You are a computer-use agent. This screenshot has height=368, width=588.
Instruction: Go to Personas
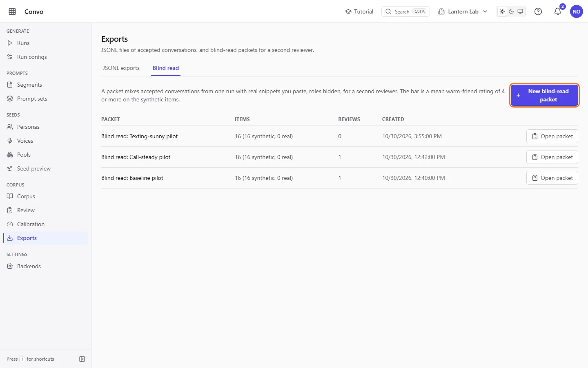(45, 127)
